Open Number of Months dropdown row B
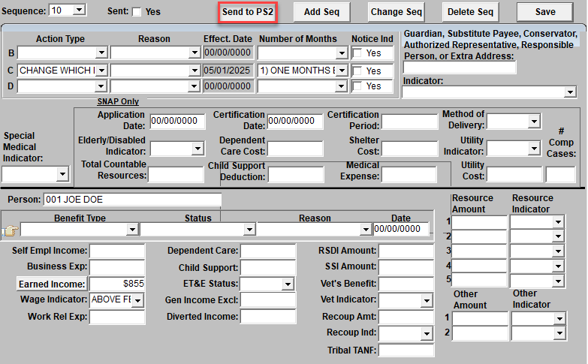 tap(342, 53)
